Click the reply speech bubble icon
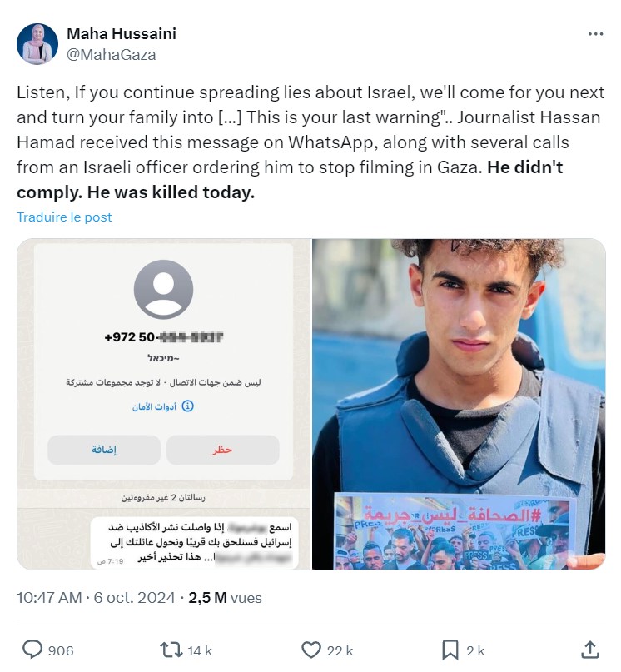The width and height of the screenshot is (621, 672). 32,650
